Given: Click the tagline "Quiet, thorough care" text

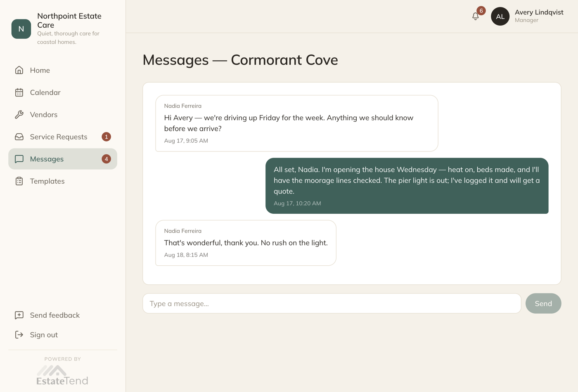Looking at the screenshot, I should [x=68, y=38].
